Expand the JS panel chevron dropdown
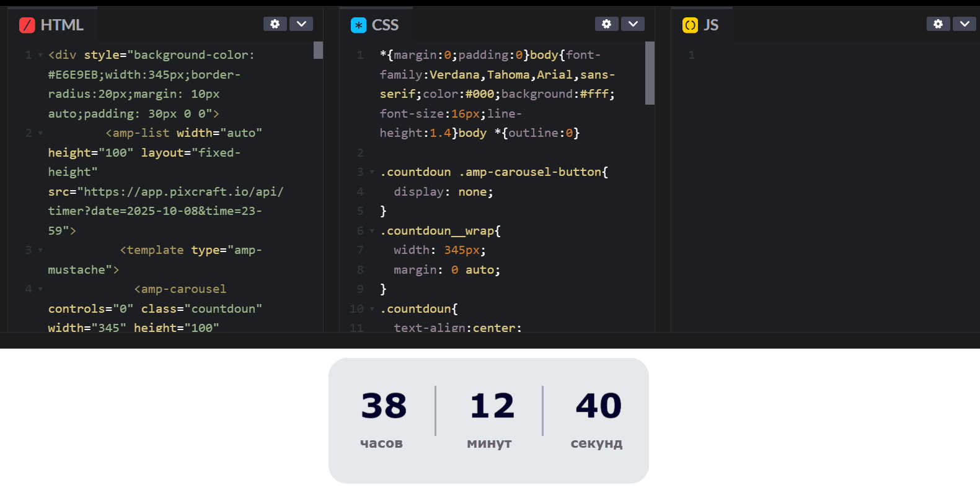The image size is (980, 488). click(x=965, y=24)
